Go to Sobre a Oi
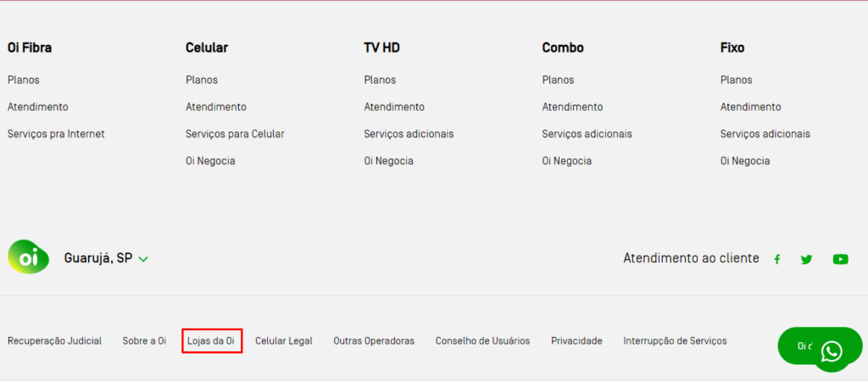This screenshot has width=868, height=381. [144, 341]
